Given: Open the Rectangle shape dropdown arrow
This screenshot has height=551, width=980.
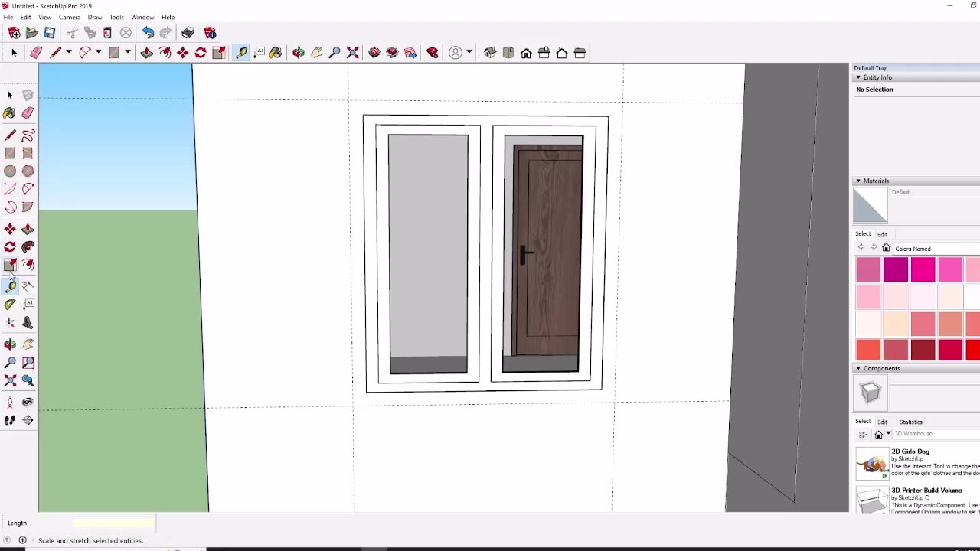Looking at the screenshot, I should (127, 53).
